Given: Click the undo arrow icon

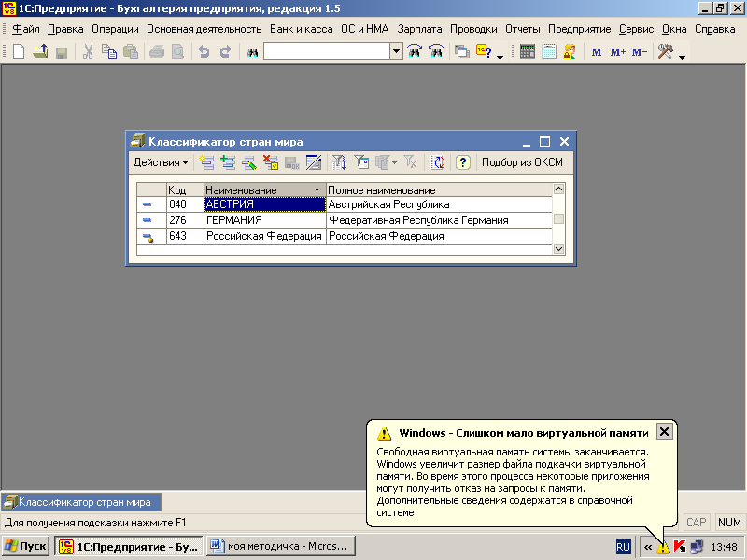Looking at the screenshot, I should coord(204,51).
